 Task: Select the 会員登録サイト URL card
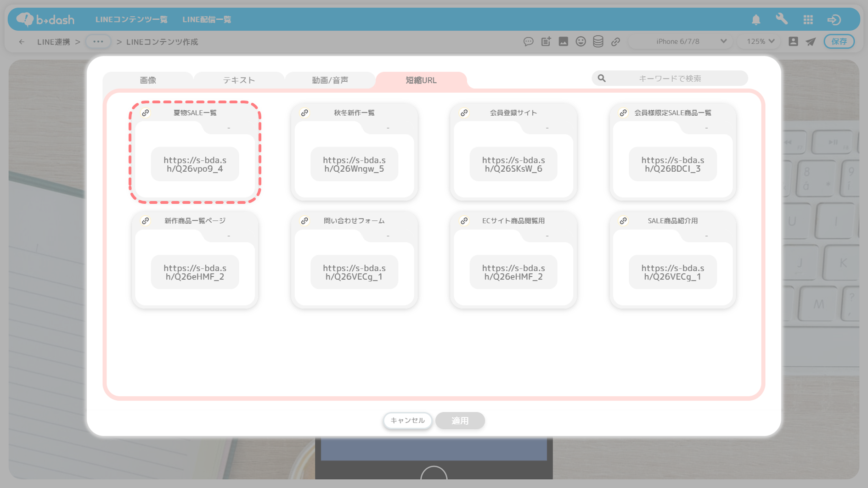pyautogui.click(x=513, y=152)
